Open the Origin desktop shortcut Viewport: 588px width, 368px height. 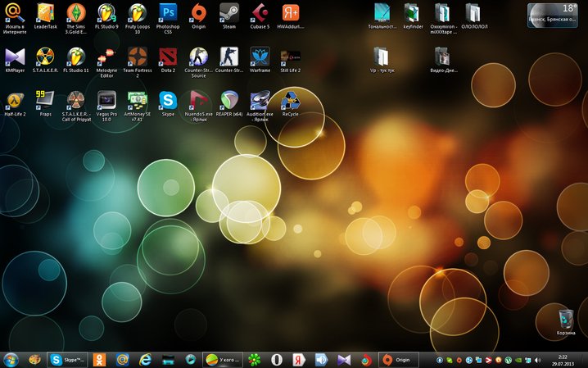[x=199, y=16]
